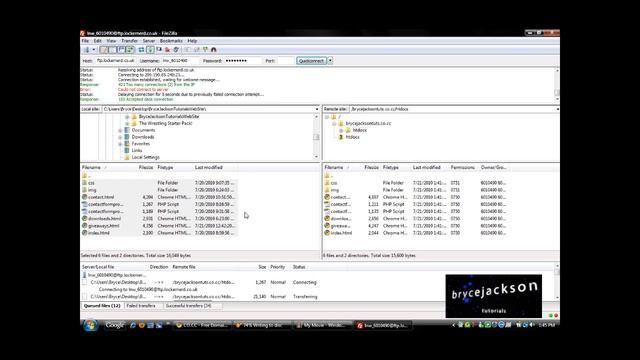This screenshot has height=360, width=640.
Task: Toggle the directory comparison toolbar icon
Action: tap(197, 50)
